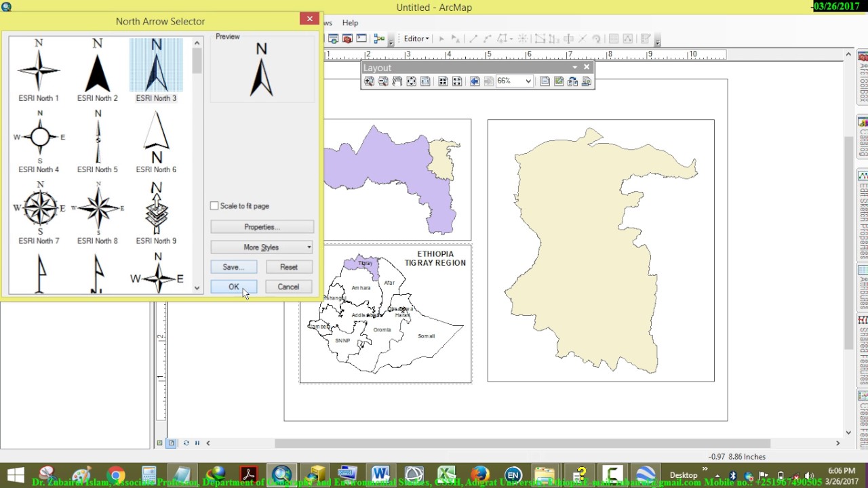Pick the ESRI North 6 arrow
This screenshot has width=868, height=488.
click(x=156, y=141)
